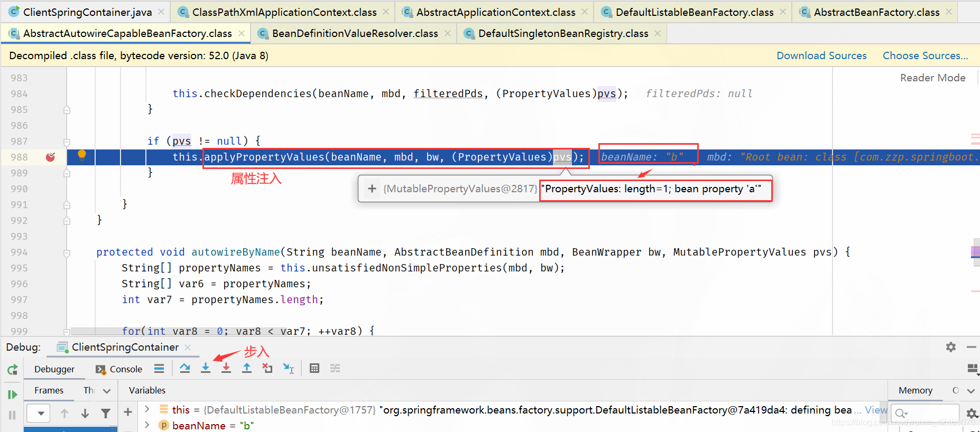Open Debug panel settings gear

[951, 347]
